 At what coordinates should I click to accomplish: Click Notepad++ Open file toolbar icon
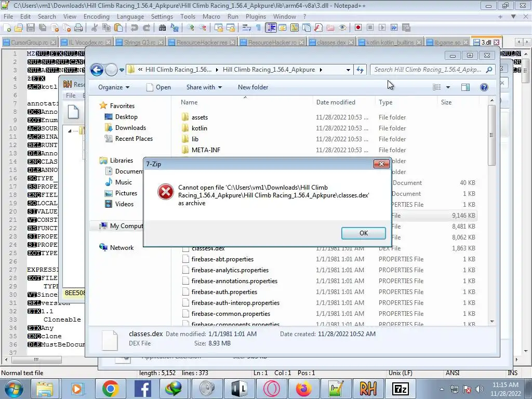point(19,28)
